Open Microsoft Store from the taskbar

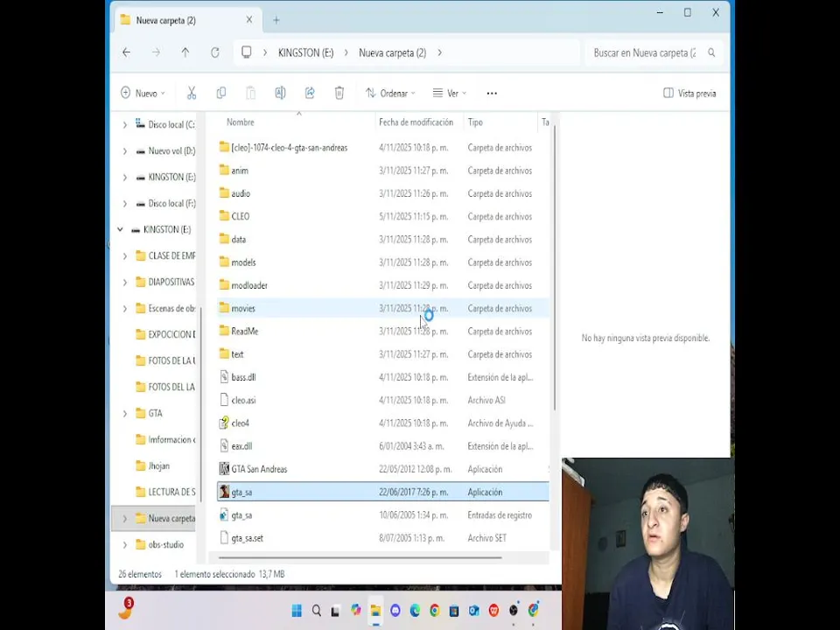[454, 610]
